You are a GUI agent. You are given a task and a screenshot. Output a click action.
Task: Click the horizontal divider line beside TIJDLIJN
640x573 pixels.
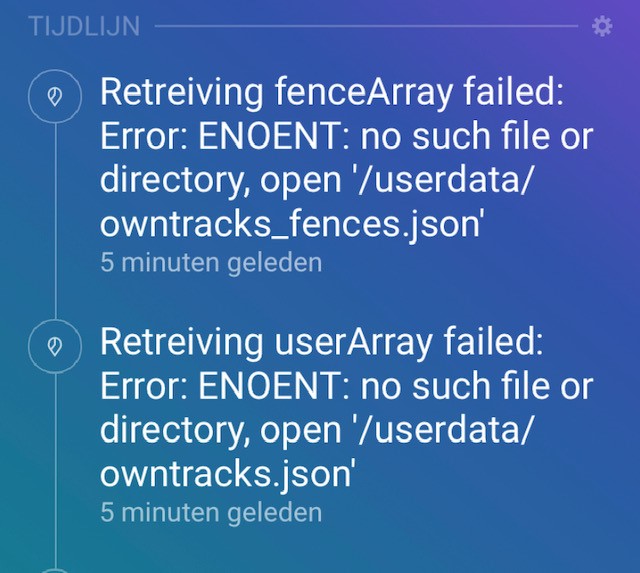click(x=366, y=26)
